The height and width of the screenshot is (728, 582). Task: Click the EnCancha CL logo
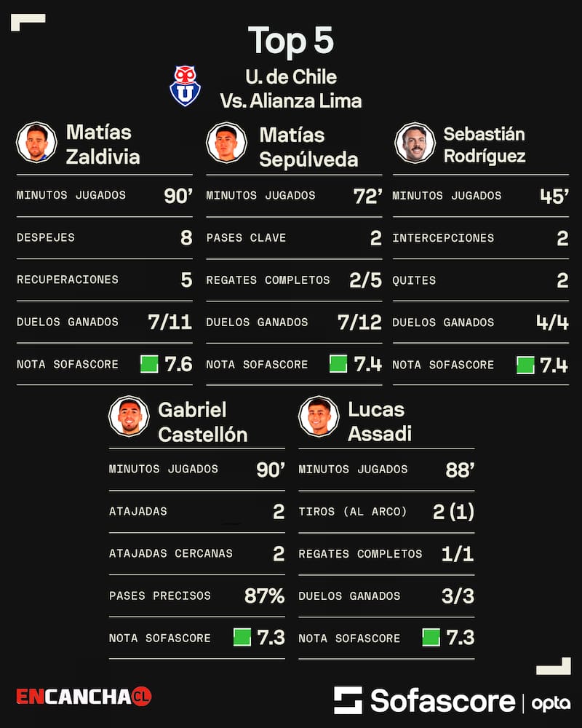[84, 697]
